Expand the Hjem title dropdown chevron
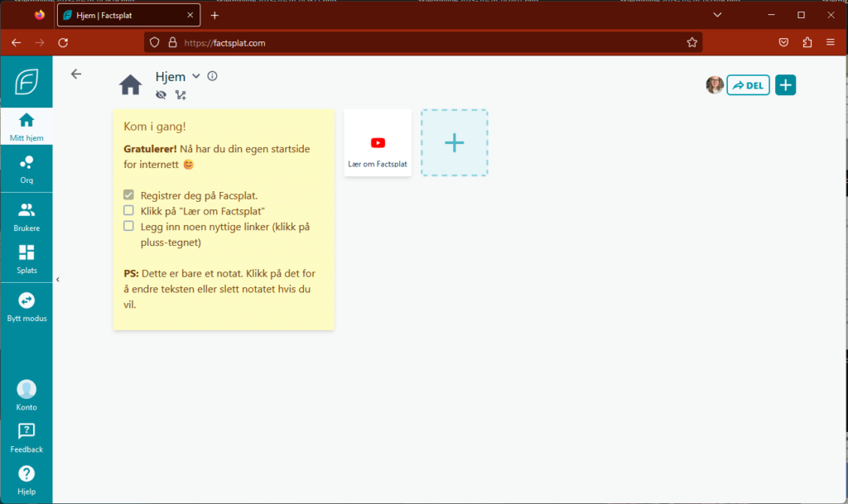 click(x=196, y=76)
